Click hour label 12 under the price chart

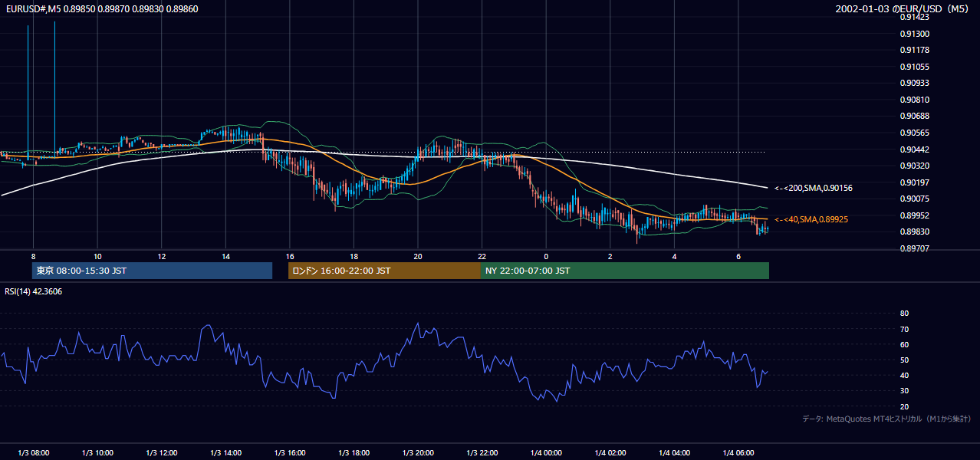[x=162, y=256]
